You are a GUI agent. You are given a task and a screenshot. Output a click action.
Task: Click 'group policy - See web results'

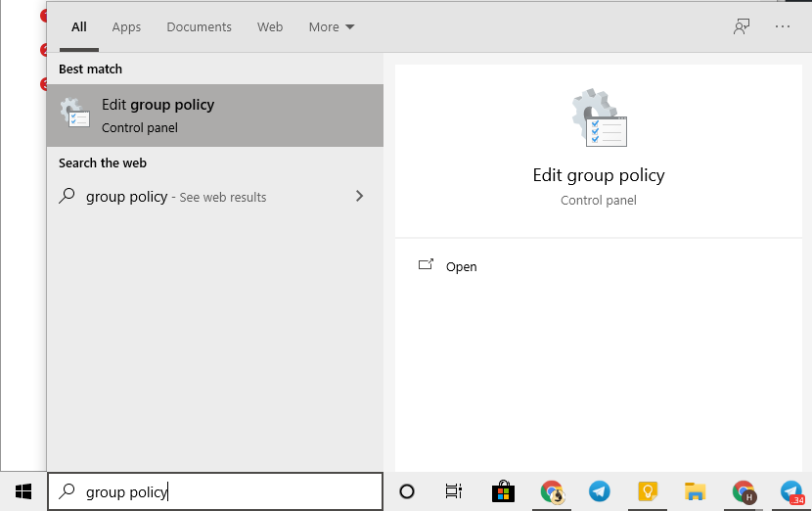pyautogui.click(x=176, y=197)
